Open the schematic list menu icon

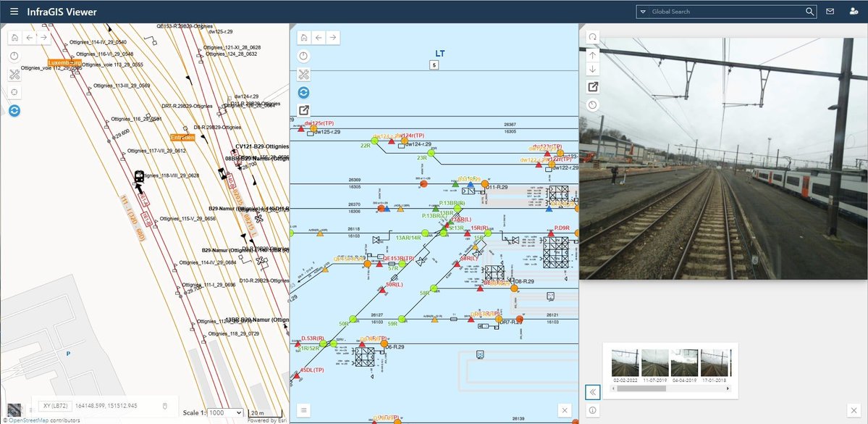click(x=304, y=410)
